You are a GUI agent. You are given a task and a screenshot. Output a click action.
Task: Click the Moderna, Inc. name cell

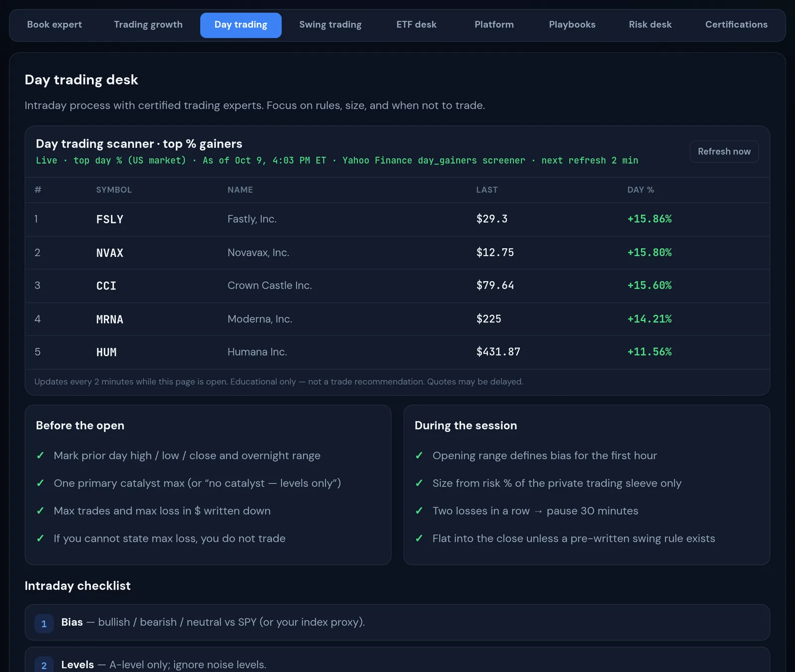pyautogui.click(x=260, y=319)
